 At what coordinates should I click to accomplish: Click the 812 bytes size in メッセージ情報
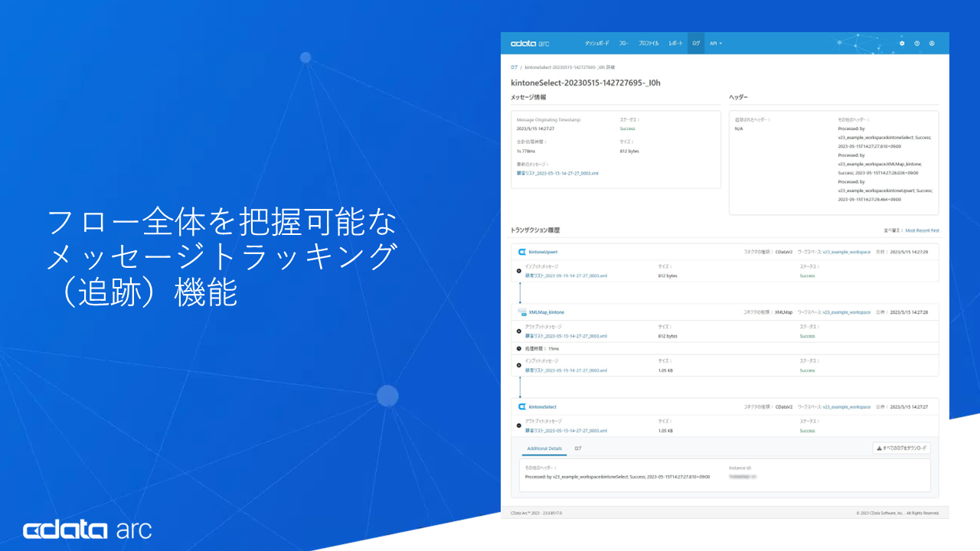(629, 152)
